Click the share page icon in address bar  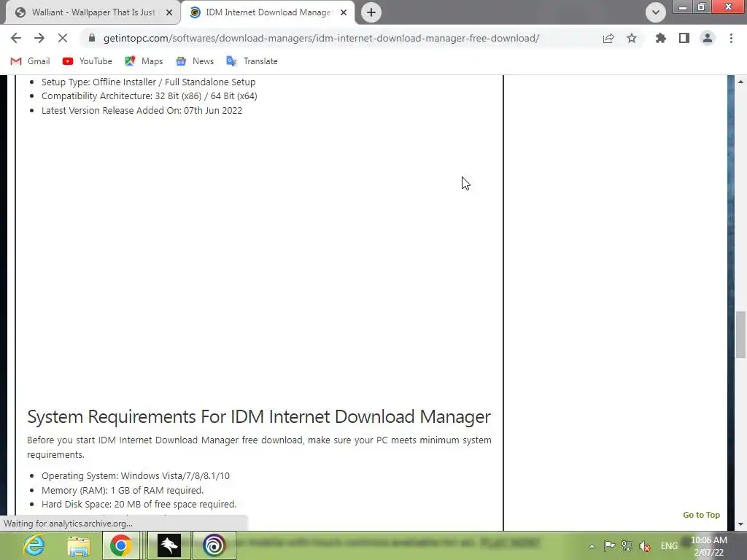[x=608, y=38]
